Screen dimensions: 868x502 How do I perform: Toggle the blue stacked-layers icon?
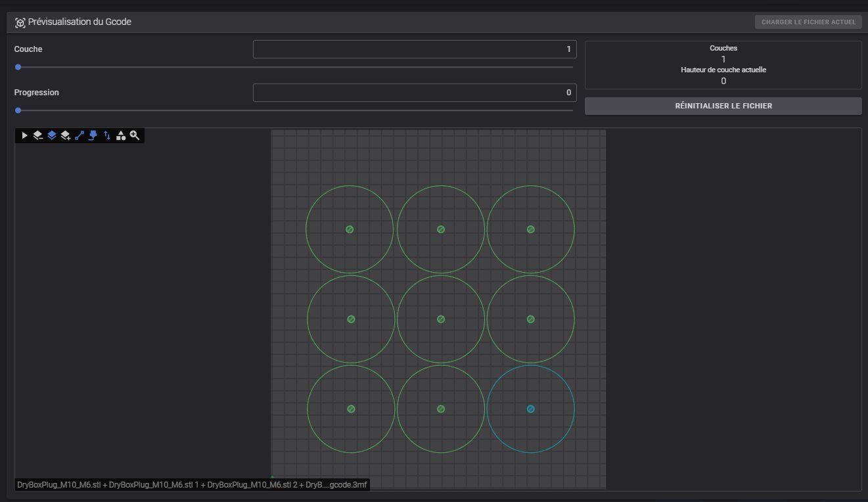pyautogui.click(x=52, y=135)
